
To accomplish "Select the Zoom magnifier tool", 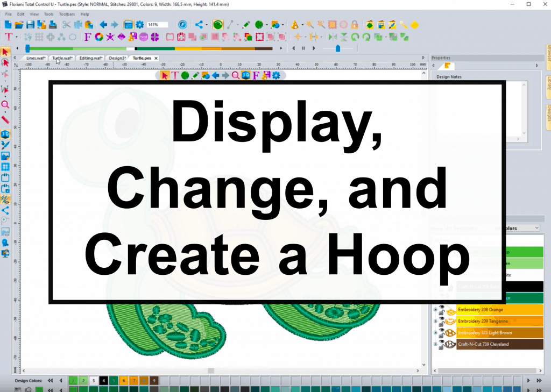I will [x=6, y=105].
